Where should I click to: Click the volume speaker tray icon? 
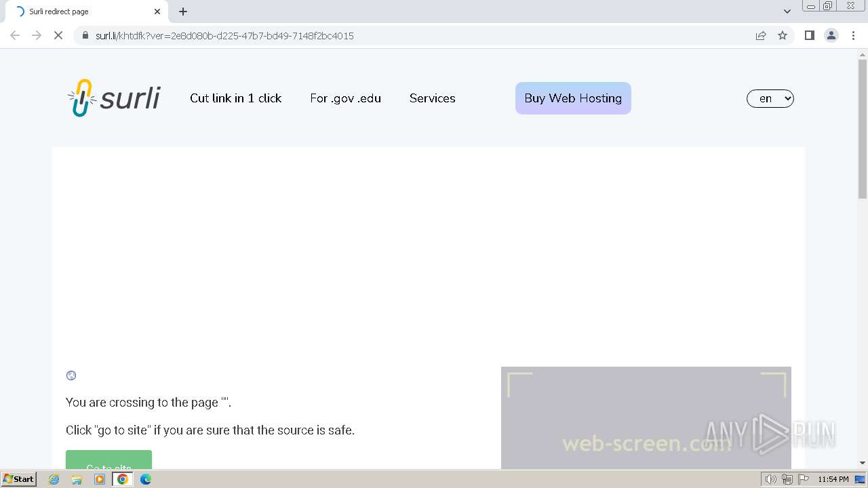pyautogui.click(x=770, y=479)
